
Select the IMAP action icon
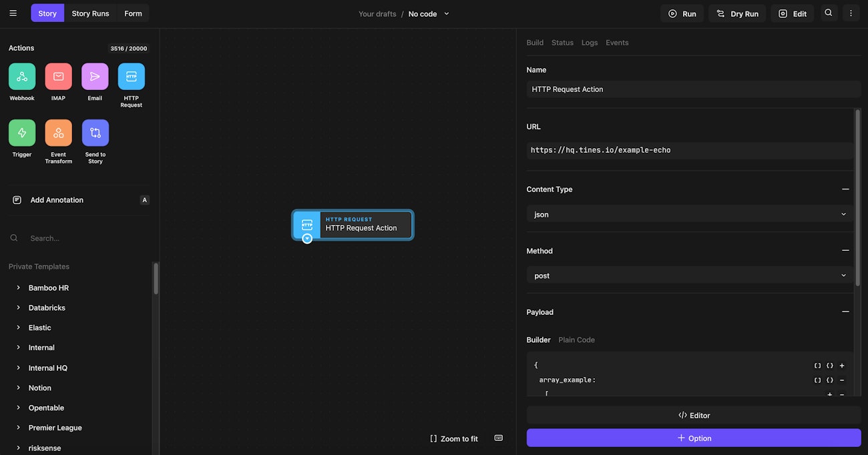(x=58, y=77)
